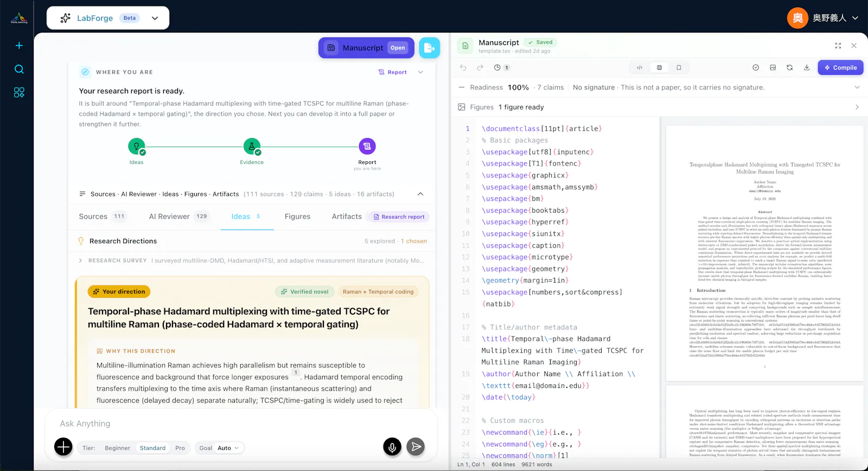Select the Ideas tab
Image resolution: width=868 pixels, height=471 pixels.
(247, 217)
